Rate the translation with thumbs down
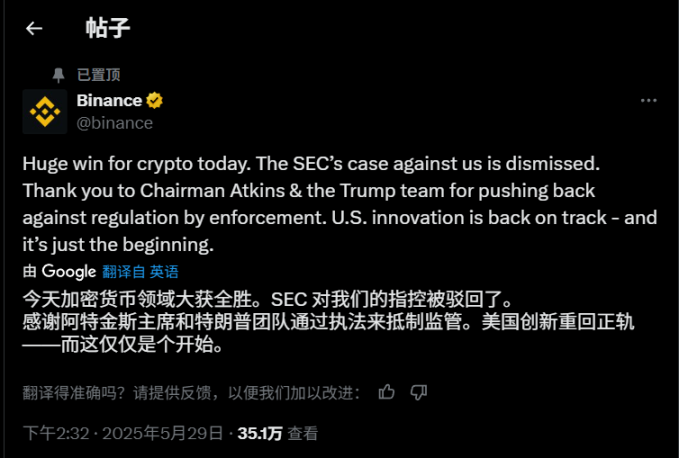 tap(419, 391)
